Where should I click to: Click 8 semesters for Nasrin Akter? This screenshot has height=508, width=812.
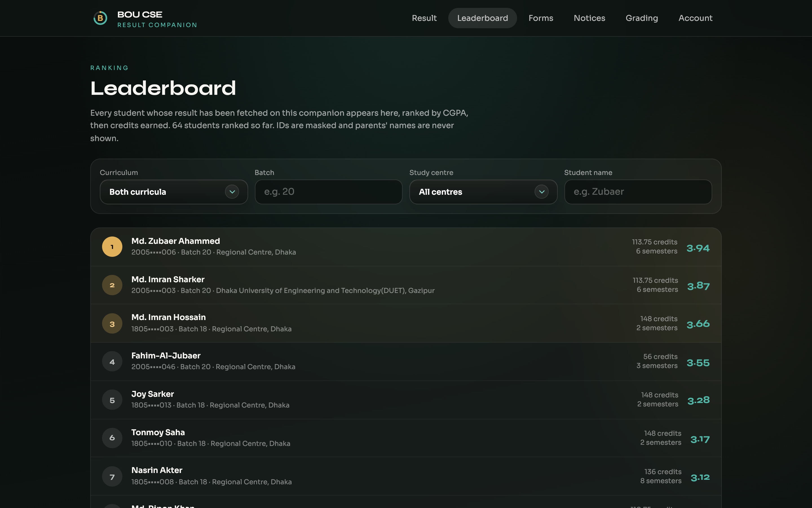(x=661, y=481)
